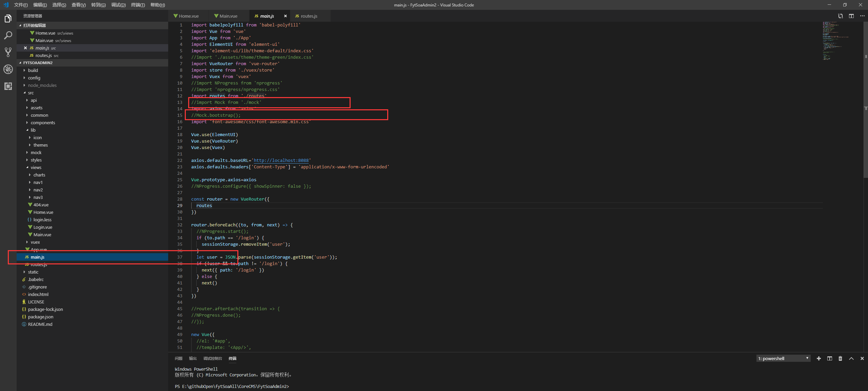This screenshot has height=391, width=868.
Task: Maximize terminal panel with up chevron
Action: pyautogui.click(x=851, y=358)
